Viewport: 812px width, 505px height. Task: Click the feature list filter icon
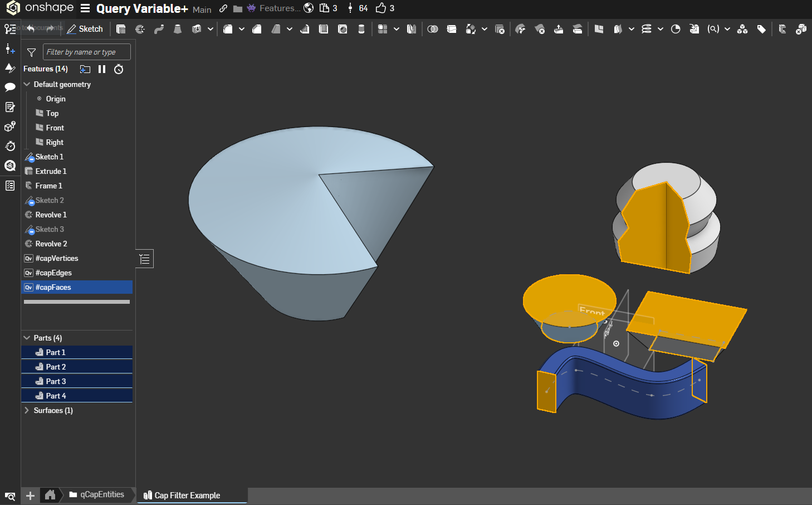(31, 52)
